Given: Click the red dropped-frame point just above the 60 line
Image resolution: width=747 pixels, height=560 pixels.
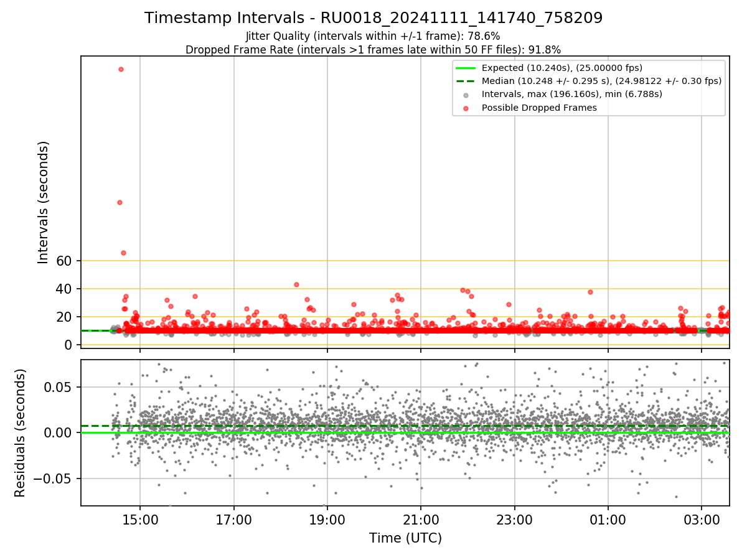Looking at the screenshot, I should (123, 253).
